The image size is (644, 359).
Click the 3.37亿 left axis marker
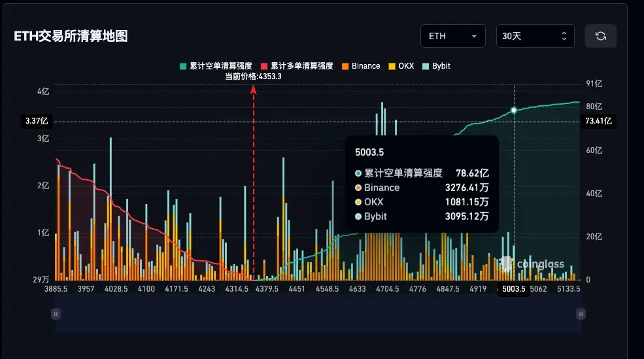37,121
